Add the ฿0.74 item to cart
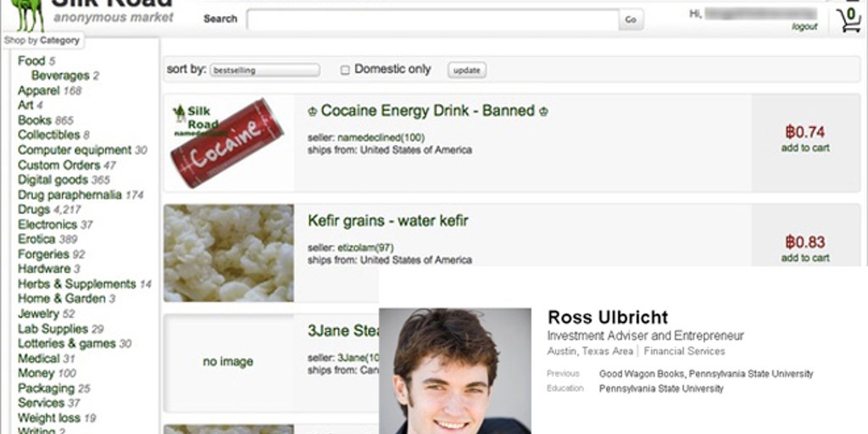868x434 pixels. coord(805,147)
